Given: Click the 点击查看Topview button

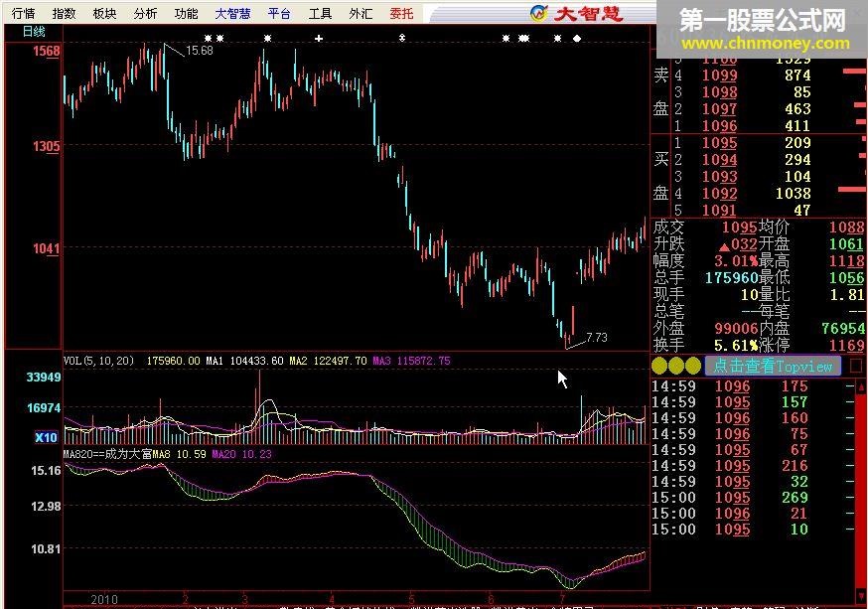Looking at the screenshot, I should [x=773, y=366].
